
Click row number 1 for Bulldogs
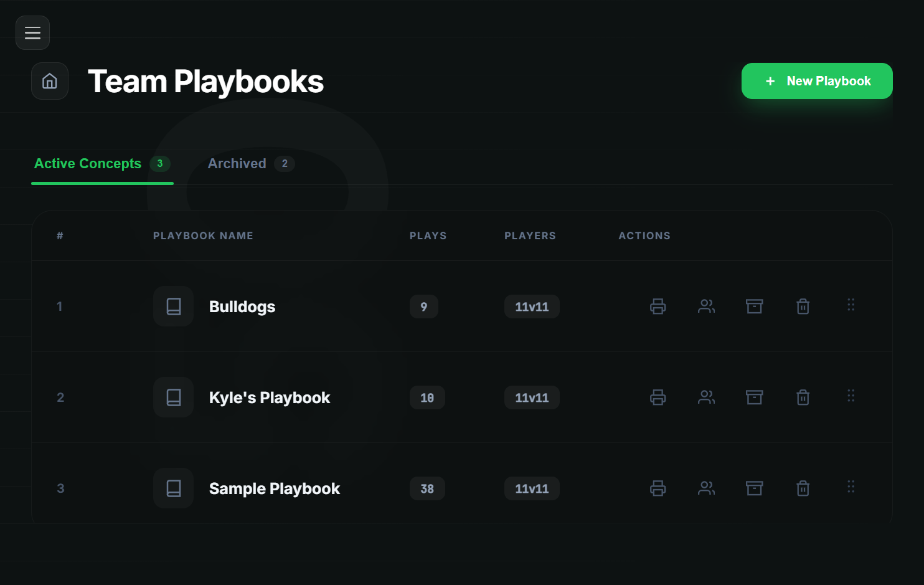pyautogui.click(x=60, y=307)
